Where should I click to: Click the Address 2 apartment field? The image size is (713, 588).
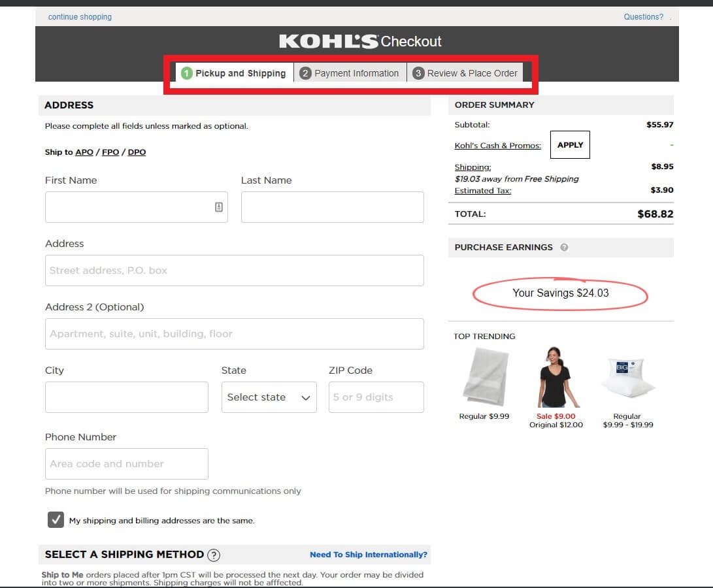[234, 334]
